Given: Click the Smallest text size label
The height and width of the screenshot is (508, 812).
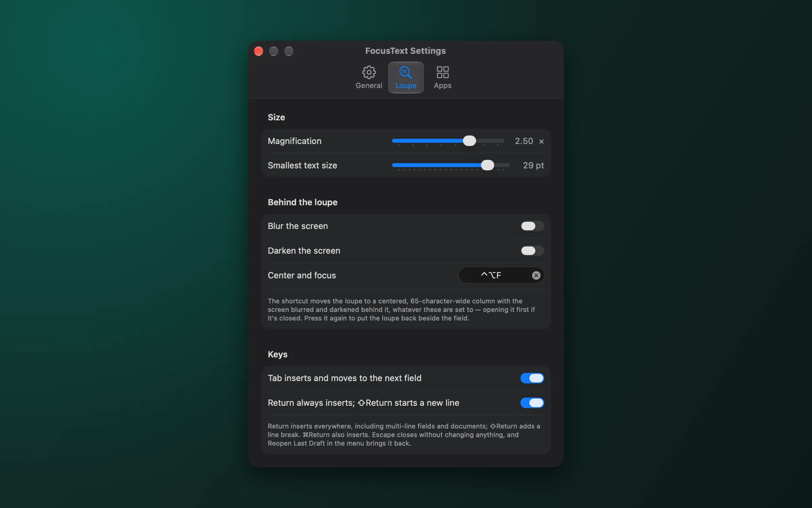Looking at the screenshot, I should [302, 165].
